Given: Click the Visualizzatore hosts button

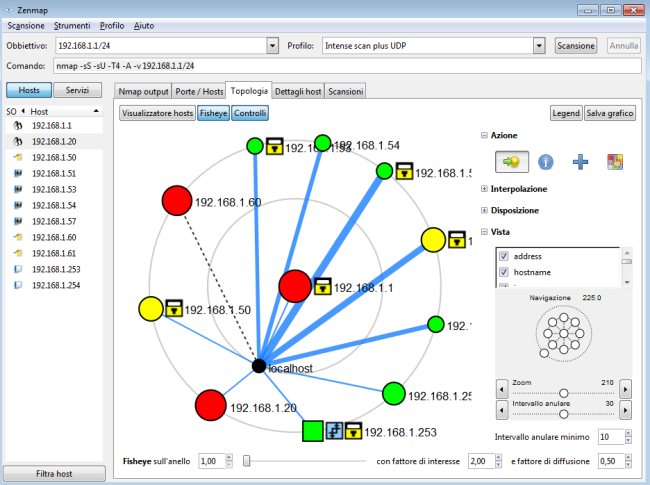Looking at the screenshot, I should coord(158,113).
